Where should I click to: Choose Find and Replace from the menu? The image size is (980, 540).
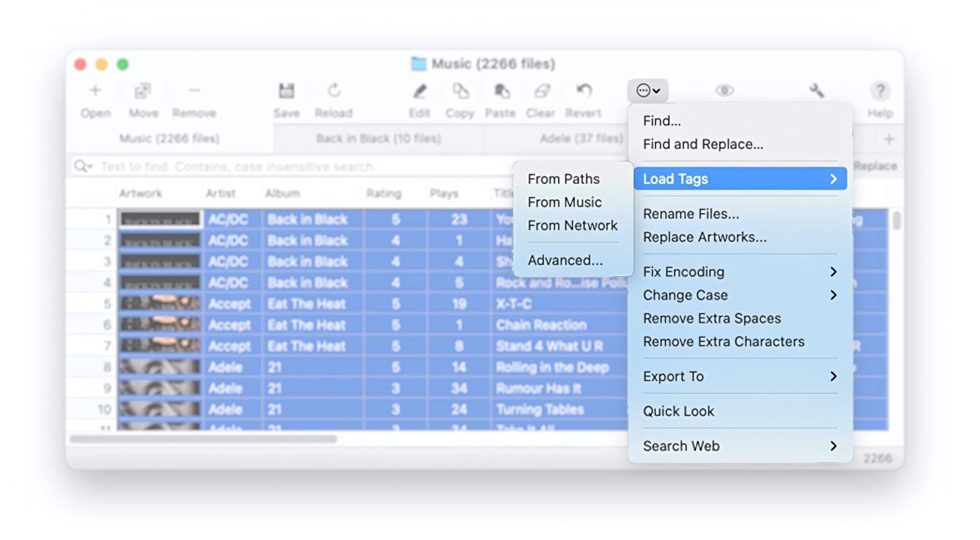point(703,144)
